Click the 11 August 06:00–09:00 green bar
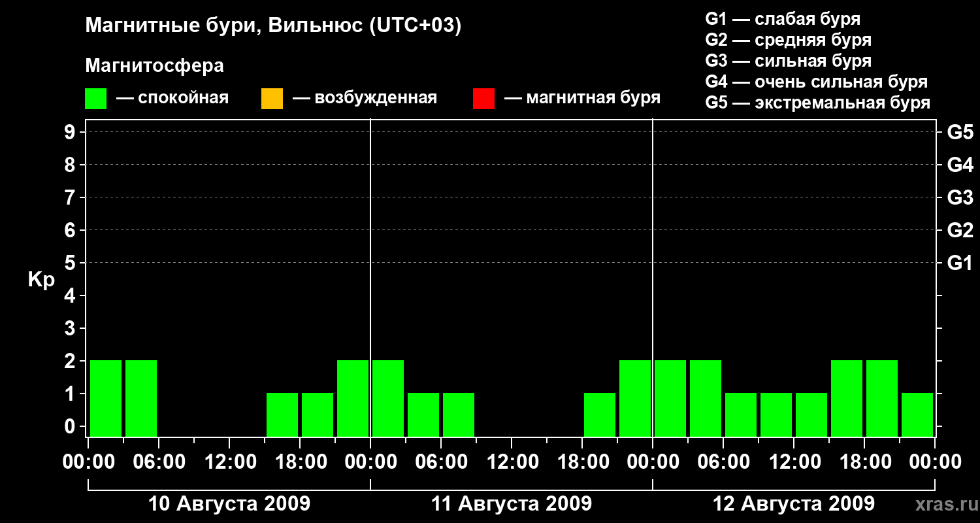 (x=459, y=414)
